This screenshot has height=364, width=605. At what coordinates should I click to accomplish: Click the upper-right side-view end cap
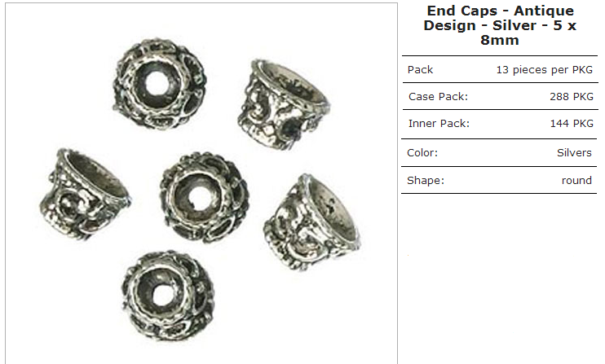coord(284,104)
